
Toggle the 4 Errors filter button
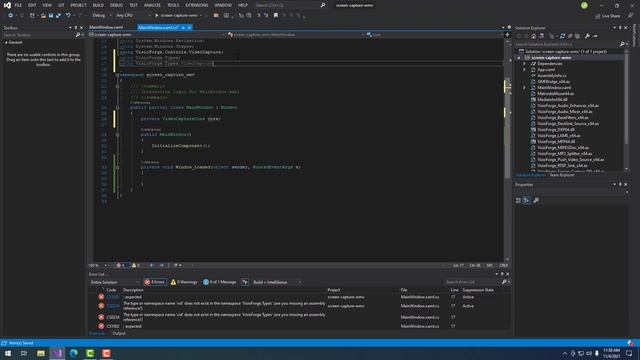[x=155, y=282]
